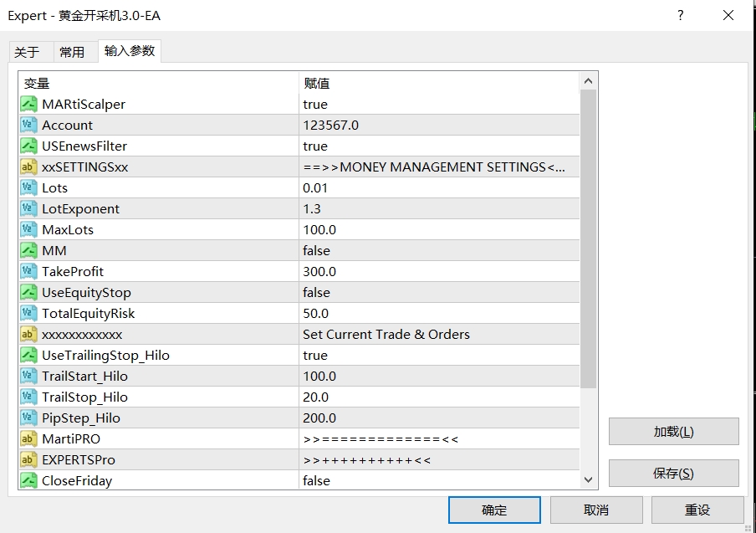Screen dimensions: 756x533
Task: Click the boolean icon next to UseEquityStop
Action: click(28, 293)
